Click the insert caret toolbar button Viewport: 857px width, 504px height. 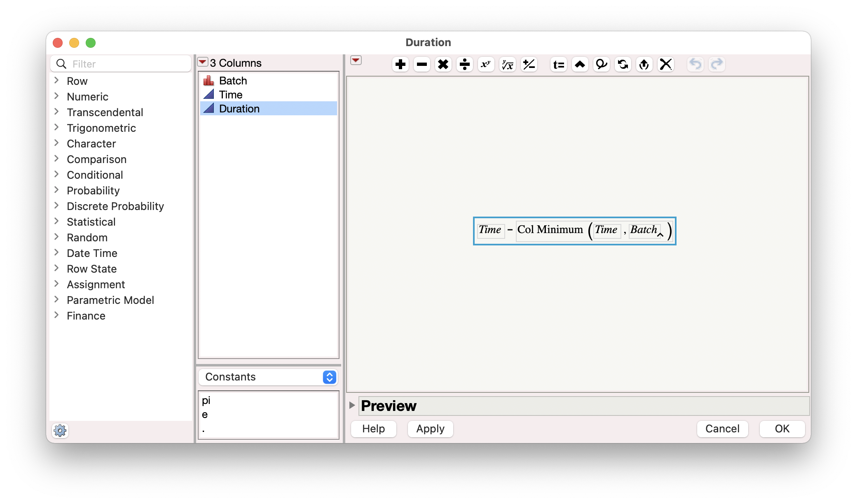pyautogui.click(x=580, y=65)
